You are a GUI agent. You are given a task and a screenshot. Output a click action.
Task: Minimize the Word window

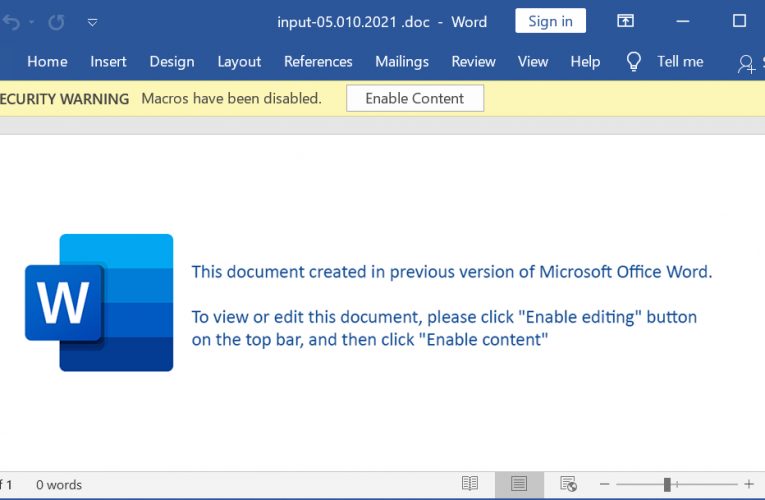coord(683,21)
